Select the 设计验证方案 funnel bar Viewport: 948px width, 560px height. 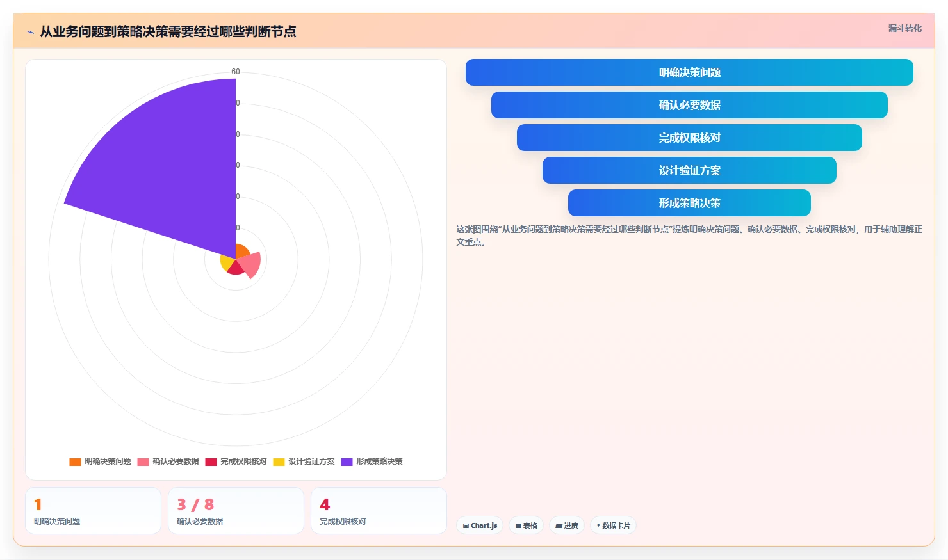click(x=689, y=170)
